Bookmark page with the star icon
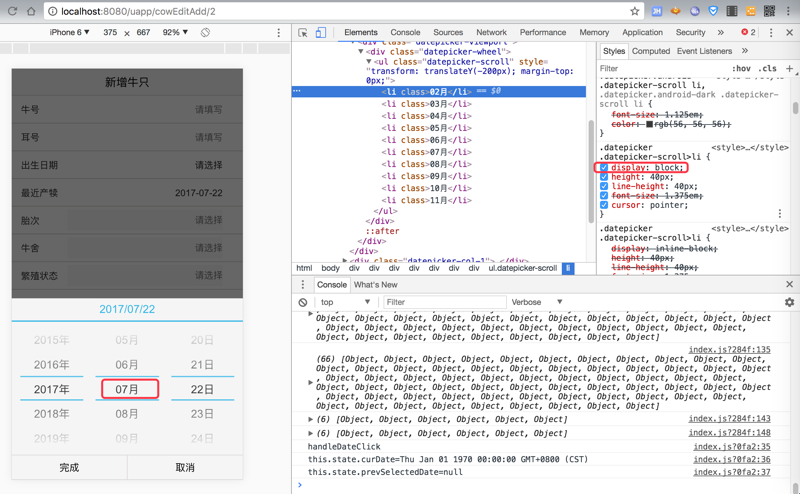The image size is (800, 494). click(634, 11)
